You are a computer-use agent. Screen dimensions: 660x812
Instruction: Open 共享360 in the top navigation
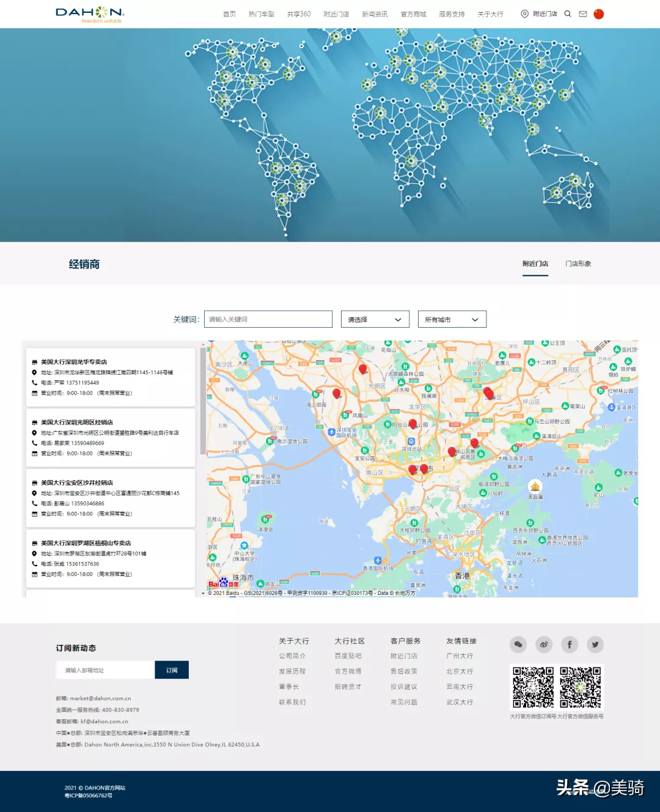click(x=299, y=14)
